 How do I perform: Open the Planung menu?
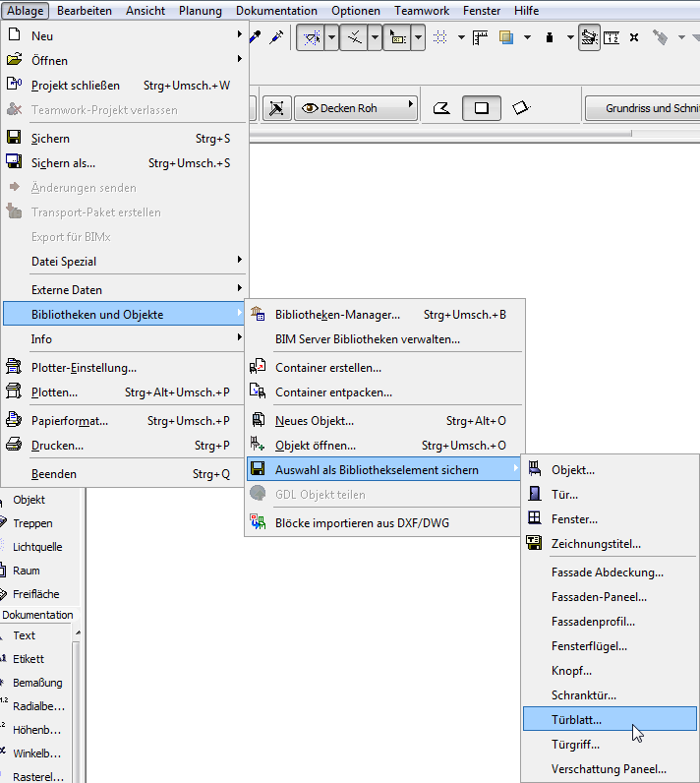point(201,11)
